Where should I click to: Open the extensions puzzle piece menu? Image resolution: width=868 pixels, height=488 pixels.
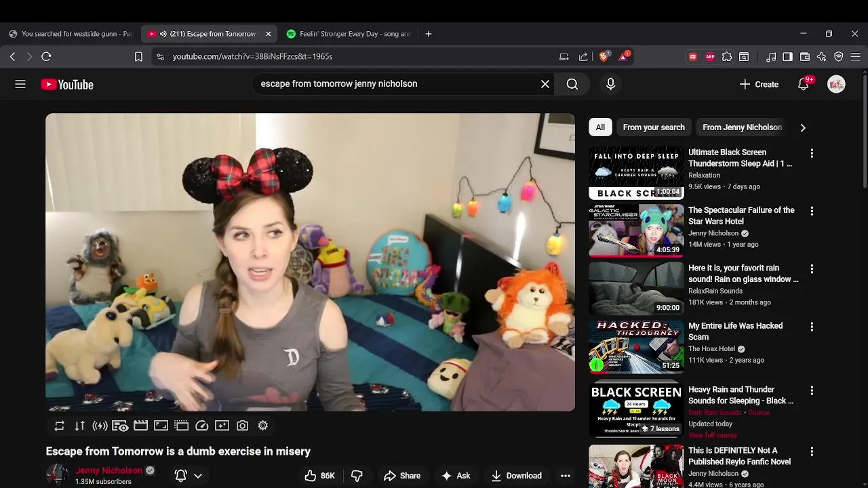(727, 57)
